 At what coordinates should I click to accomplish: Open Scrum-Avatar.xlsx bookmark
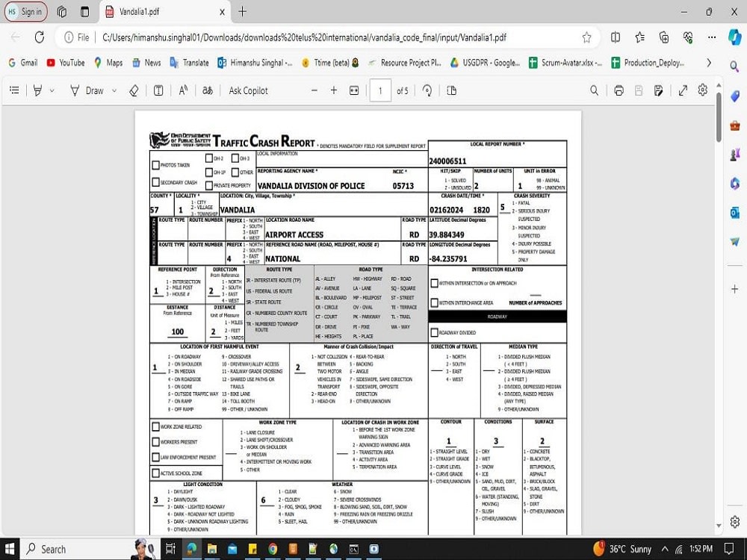click(565, 63)
